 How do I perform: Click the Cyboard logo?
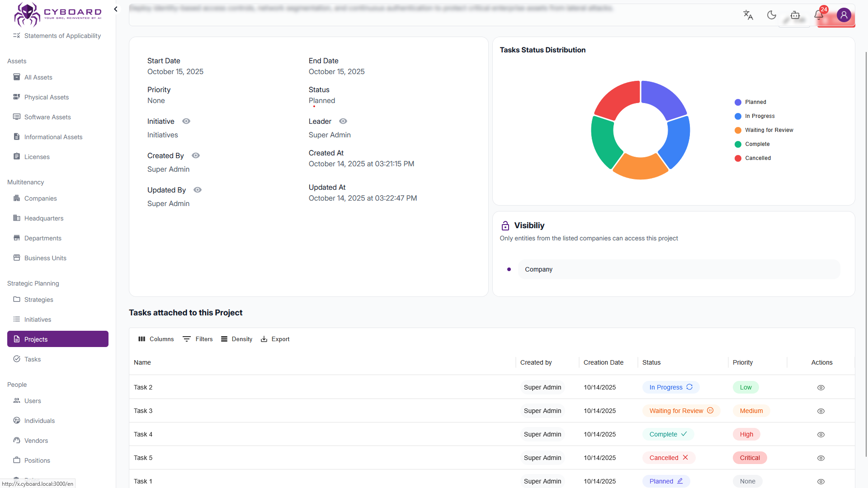pos(58,14)
